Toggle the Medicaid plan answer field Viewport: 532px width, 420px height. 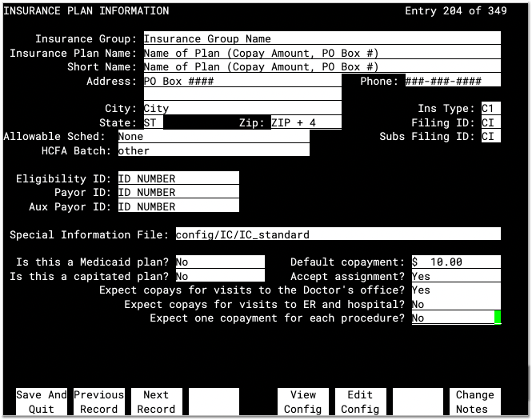click(x=220, y=262)
